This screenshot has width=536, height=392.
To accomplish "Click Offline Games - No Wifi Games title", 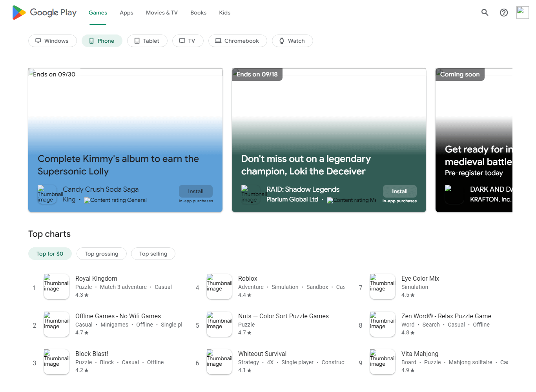I will pos(118,316).
